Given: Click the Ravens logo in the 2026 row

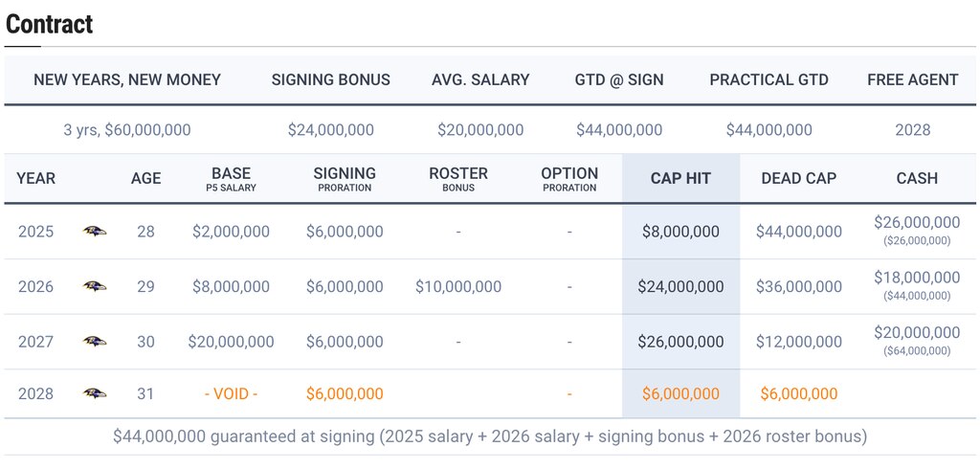Looking at the screenshot, I should [95, 286].
